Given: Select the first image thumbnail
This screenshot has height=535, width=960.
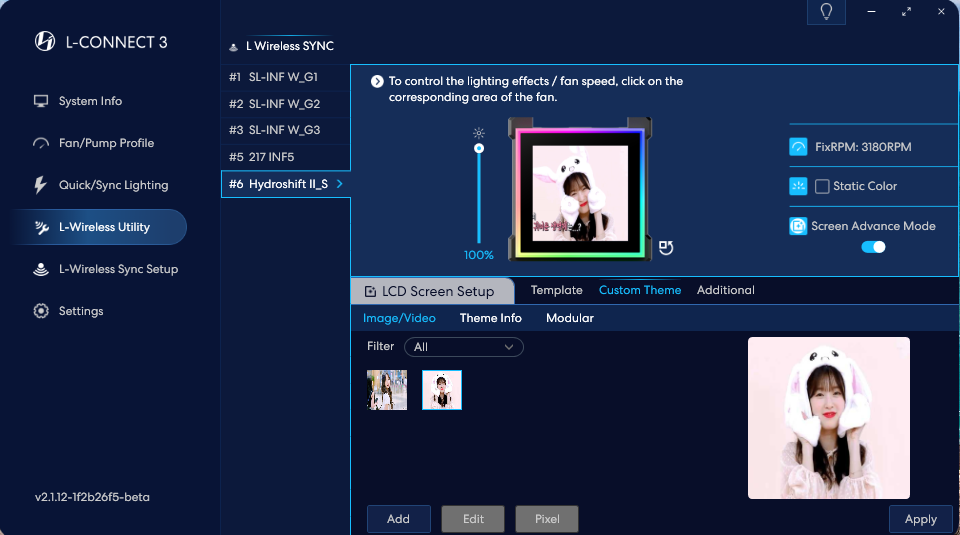Looking at the screenshot, I should 387,390.
